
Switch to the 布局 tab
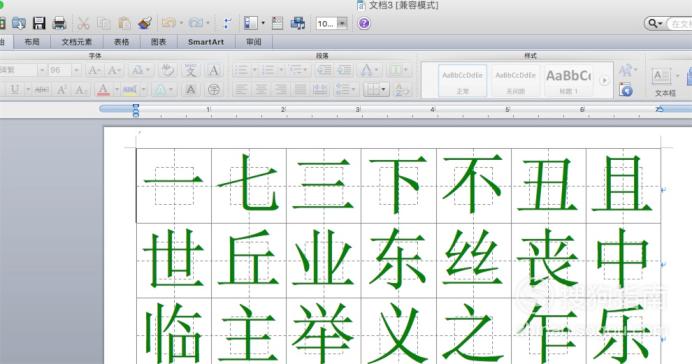point(32,42)
